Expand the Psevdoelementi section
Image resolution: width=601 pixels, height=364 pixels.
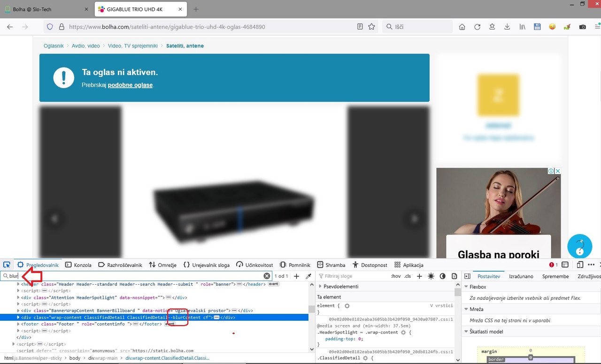321,287
